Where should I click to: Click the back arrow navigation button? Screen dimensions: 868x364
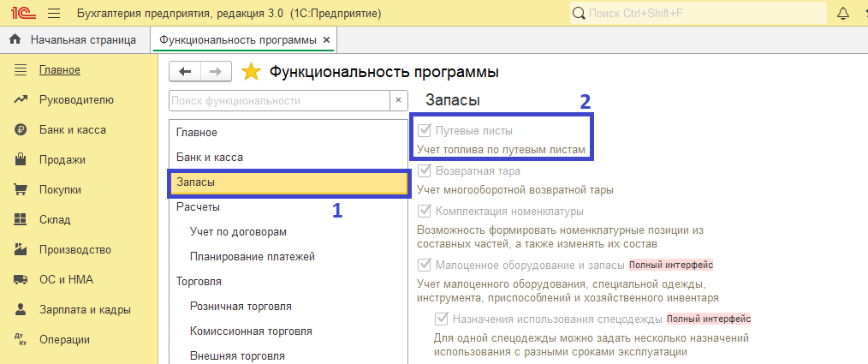(x=185, y=71)
